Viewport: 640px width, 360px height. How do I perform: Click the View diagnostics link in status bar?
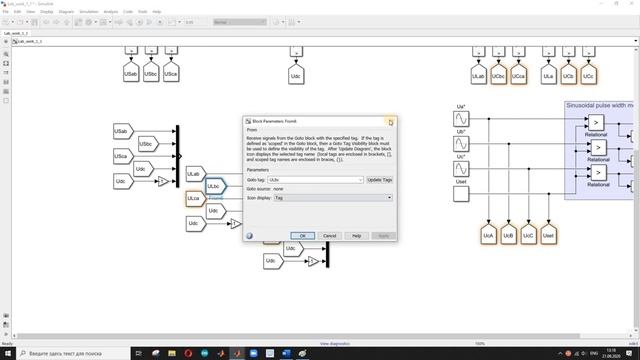[335, 344]
